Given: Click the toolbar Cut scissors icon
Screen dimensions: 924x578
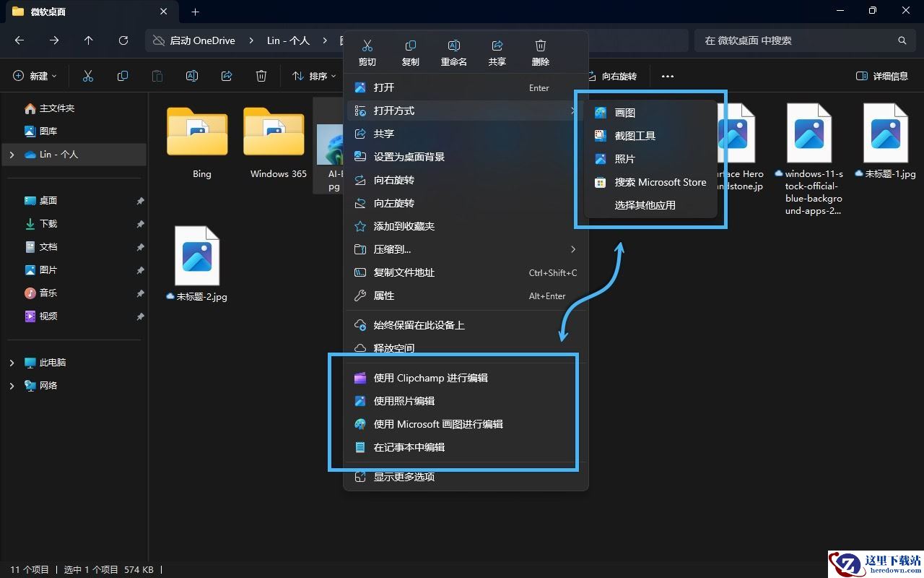Looking at the screenshot, I should pos(88,76).
